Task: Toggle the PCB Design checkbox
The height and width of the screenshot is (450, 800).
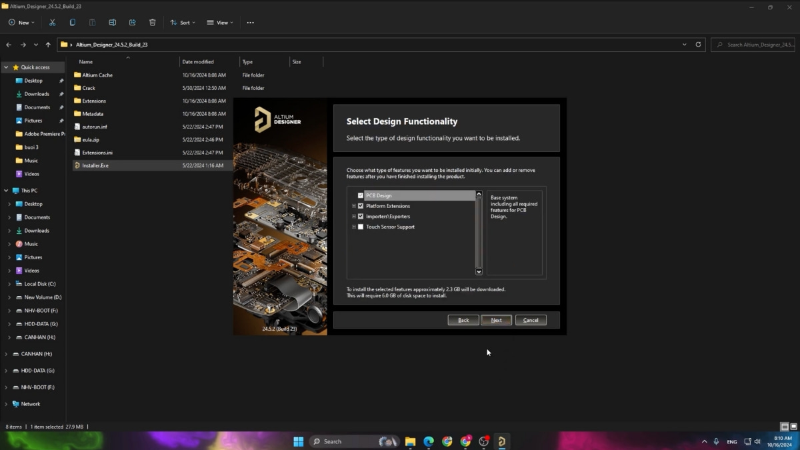Action: click(x=361, y=195)
